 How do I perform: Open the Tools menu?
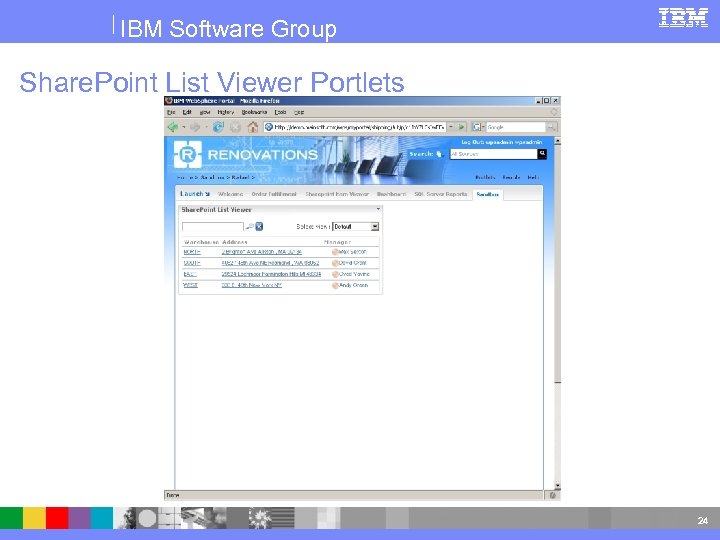[x=280, y=112]
